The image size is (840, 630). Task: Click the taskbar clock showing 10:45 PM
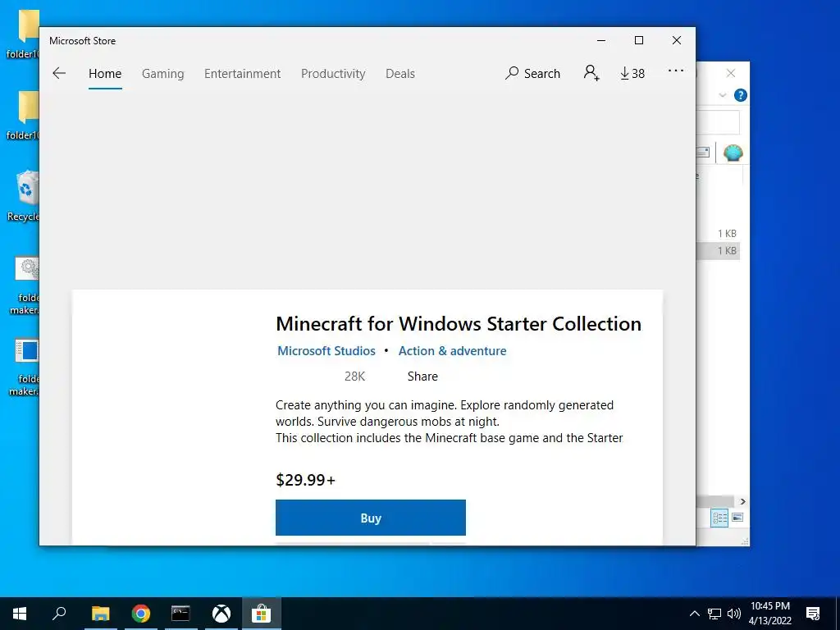coord(769,614)
